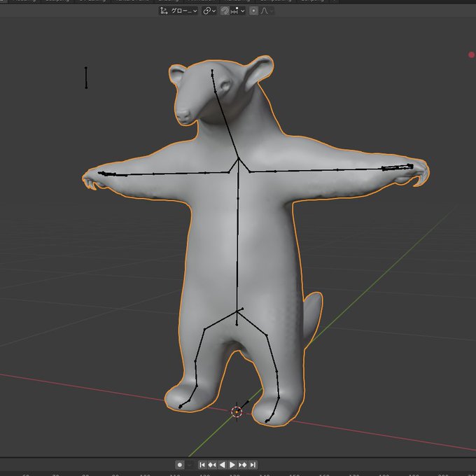Jump to the previous keyframe
Image resolution: width=476 pixels, height=476 pixels.
tap(212, 465)
